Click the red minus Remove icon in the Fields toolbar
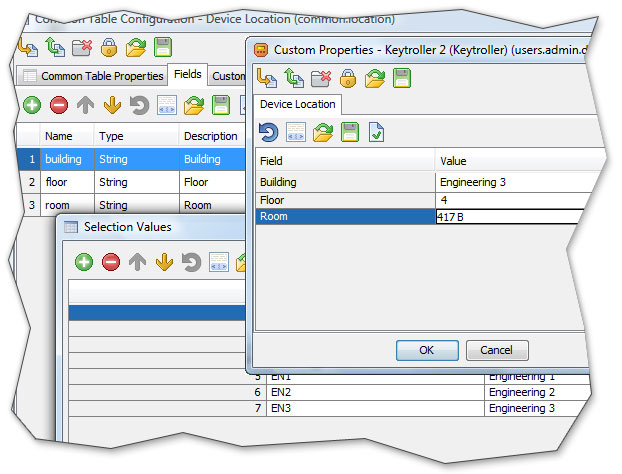Image resolution: width=622 pixels, height=474 pixels. (x=59, y=105)
